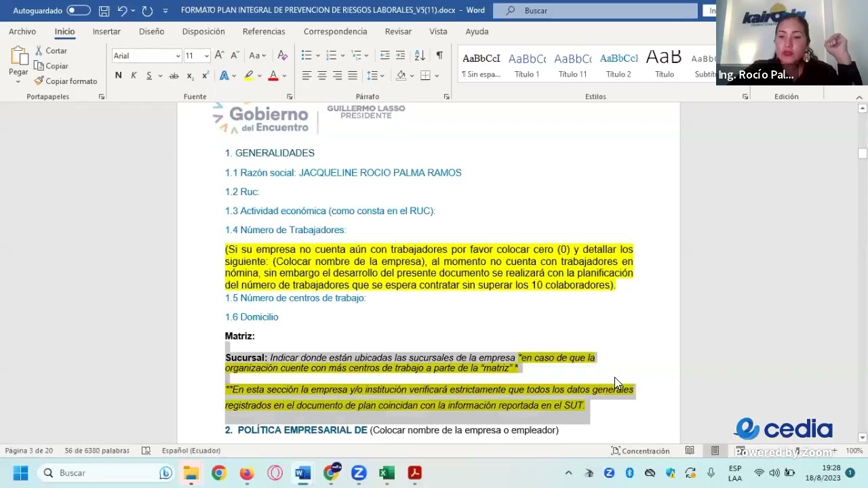Decrease paragraph indent
The width and height of the screenshot is (868, 488).
click(384, 56)
